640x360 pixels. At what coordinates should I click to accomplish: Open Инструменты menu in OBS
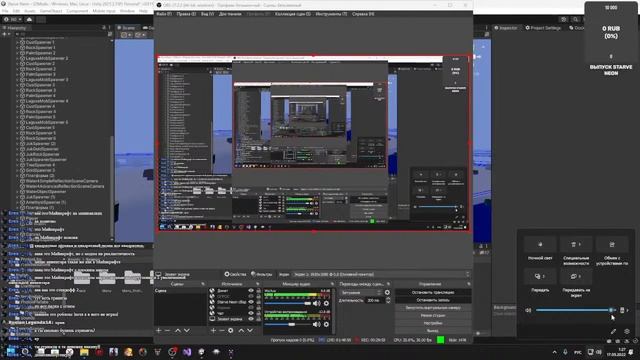pos(331,14)
